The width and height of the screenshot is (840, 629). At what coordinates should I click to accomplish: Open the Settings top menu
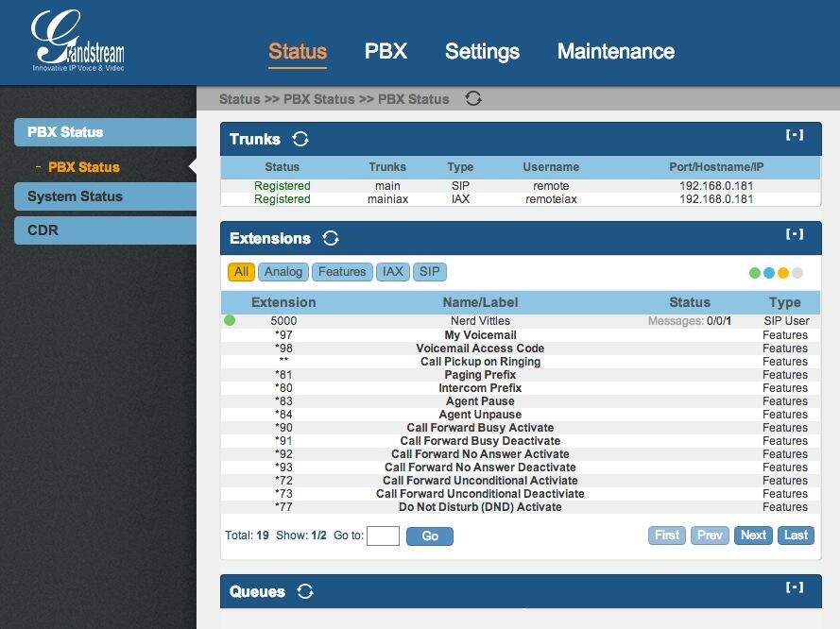482,51
